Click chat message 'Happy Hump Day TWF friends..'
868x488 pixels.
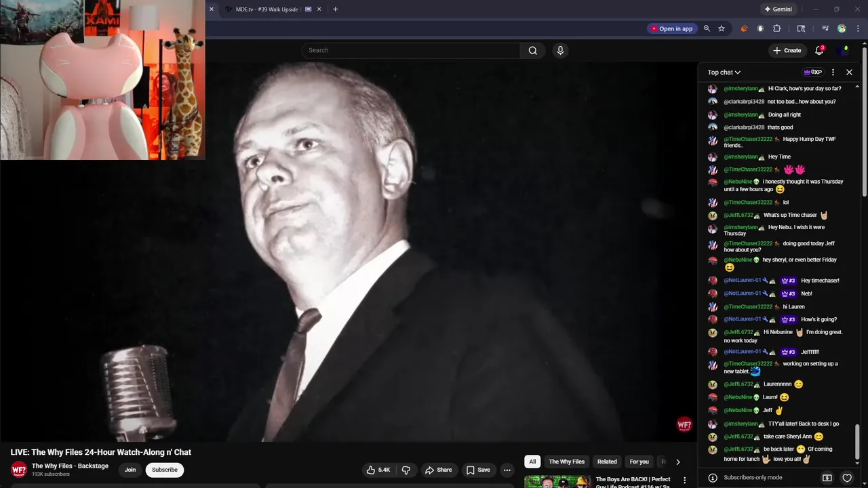tap(780, 142)
